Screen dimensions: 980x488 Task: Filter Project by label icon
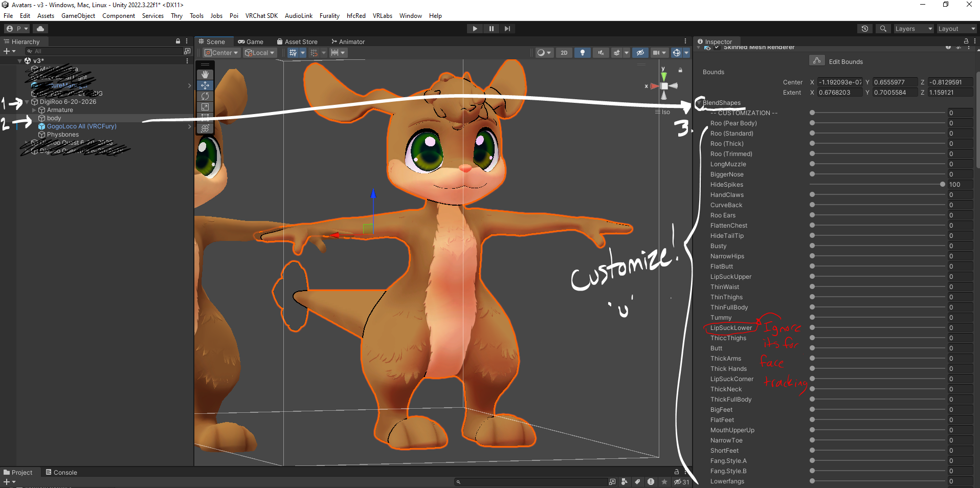pyautogui.click(x=637, y=482)
